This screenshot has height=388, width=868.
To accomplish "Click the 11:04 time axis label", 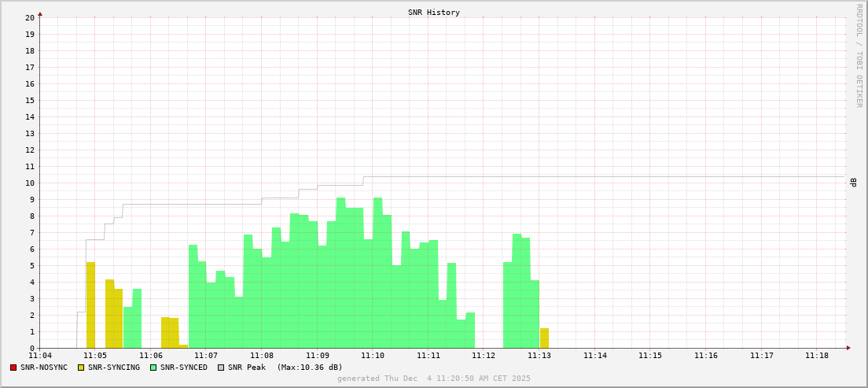I will (x=39, y=356).
